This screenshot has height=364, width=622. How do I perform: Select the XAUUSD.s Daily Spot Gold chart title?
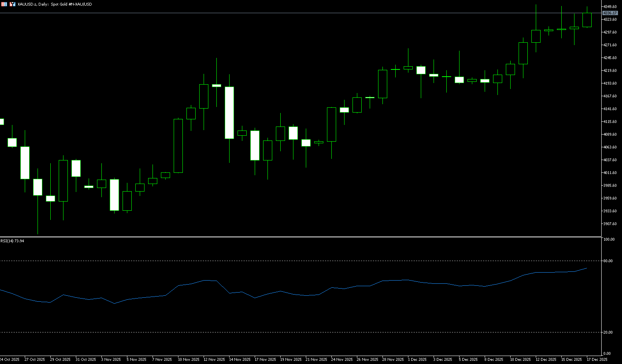[x=55, y=4]
